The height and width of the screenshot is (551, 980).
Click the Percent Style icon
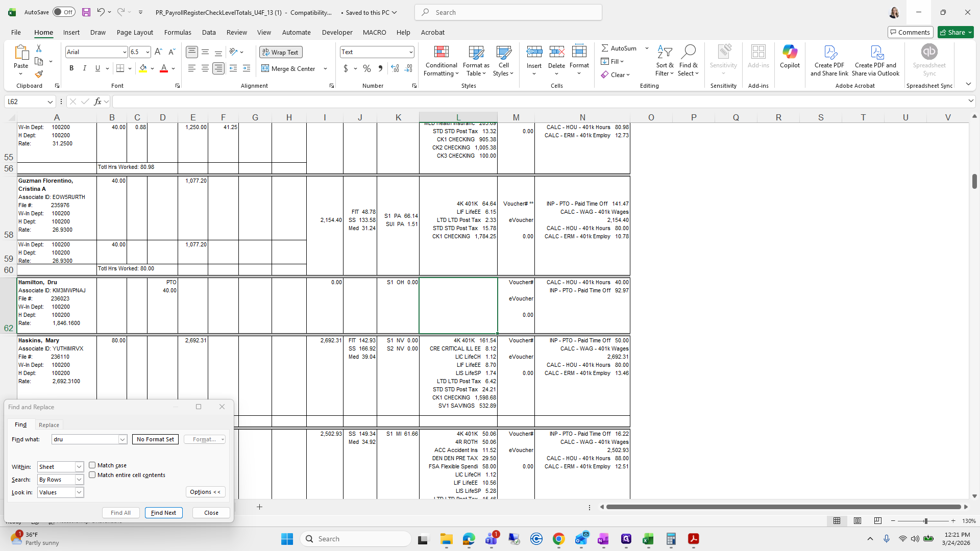(367, 68)
